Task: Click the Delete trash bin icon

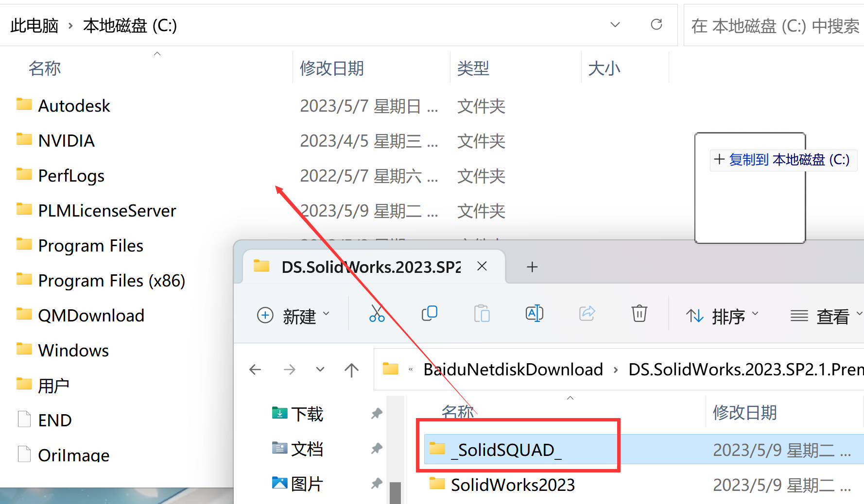Action: [x=639, y=314]
